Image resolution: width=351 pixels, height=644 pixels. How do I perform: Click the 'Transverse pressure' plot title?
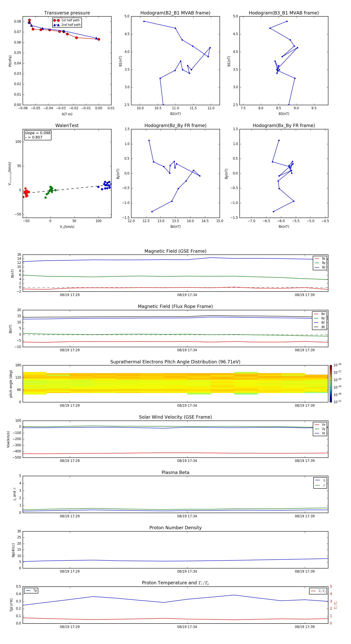67,13
